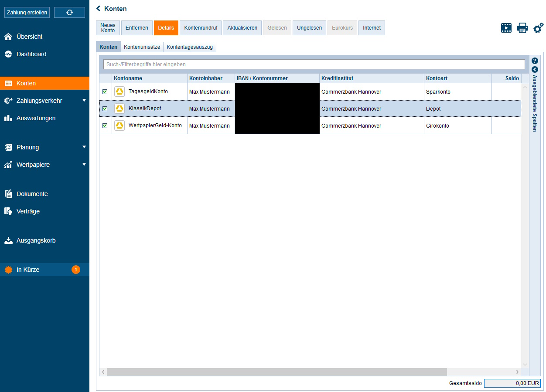Switch to the Kontenumsätze tab
Image resolution: width=546 pixels, height=392 pixels.
pos(142,47)
